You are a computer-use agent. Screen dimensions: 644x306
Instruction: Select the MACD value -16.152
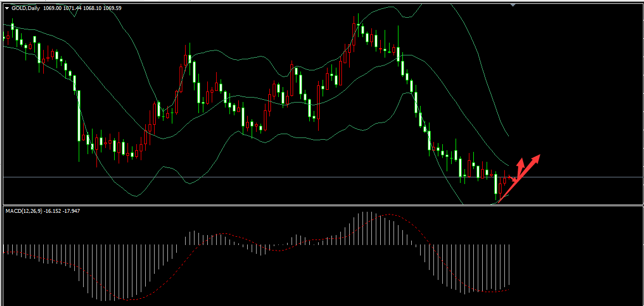53,211
